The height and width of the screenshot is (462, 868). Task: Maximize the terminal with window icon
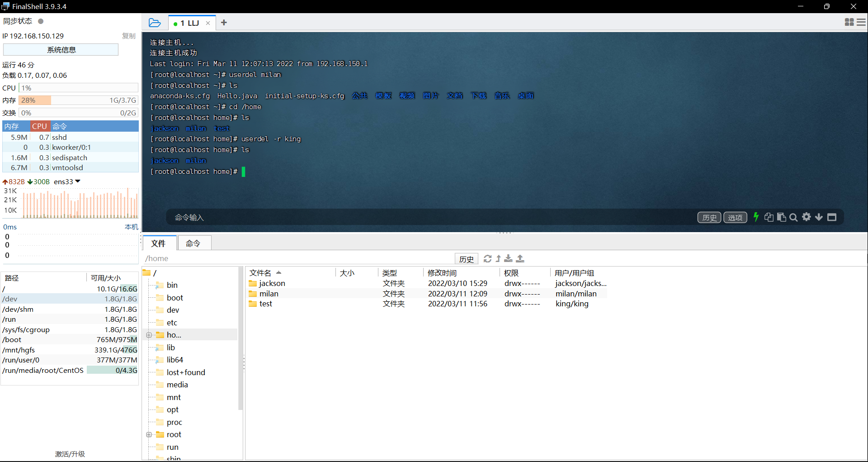click(x=832, y=217)
